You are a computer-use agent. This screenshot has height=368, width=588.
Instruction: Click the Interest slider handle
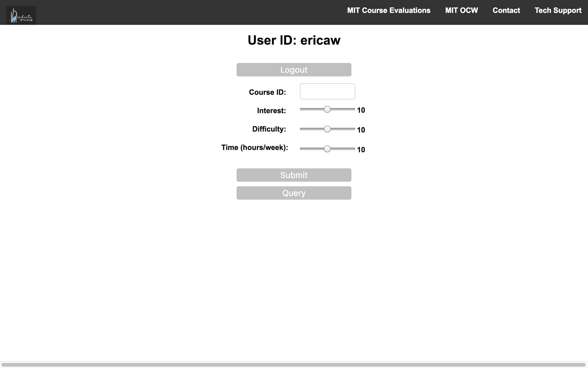[327, 109]
